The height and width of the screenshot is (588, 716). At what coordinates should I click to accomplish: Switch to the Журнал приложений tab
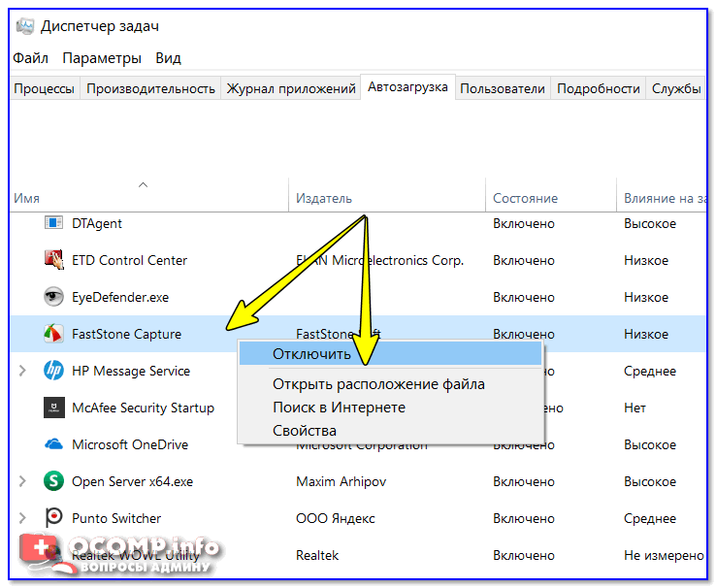[x=291, y=88]
